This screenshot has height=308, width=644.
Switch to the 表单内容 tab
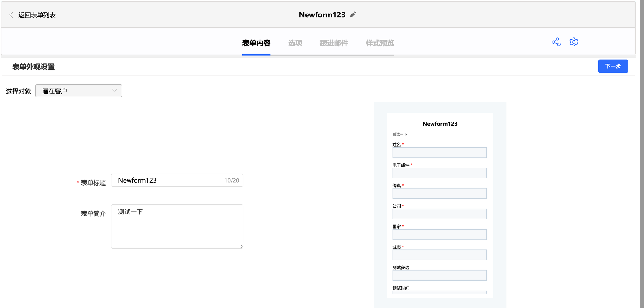tap(256, 43)
